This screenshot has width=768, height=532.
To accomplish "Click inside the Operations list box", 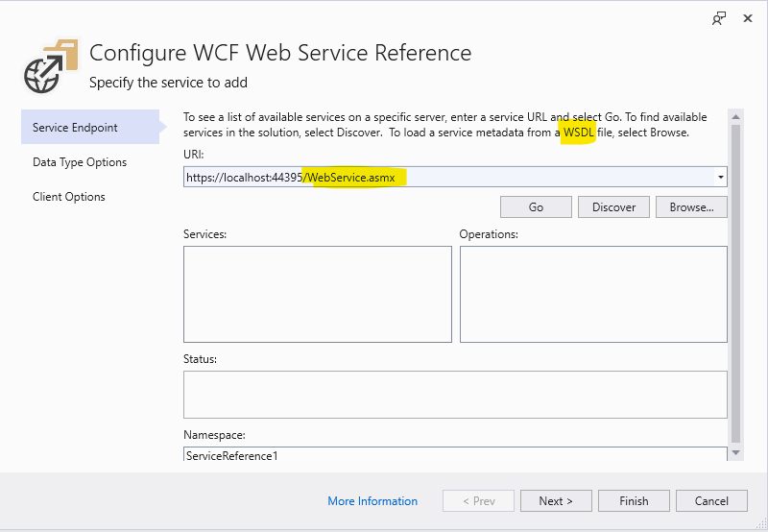I will click(x=593, y=294).
